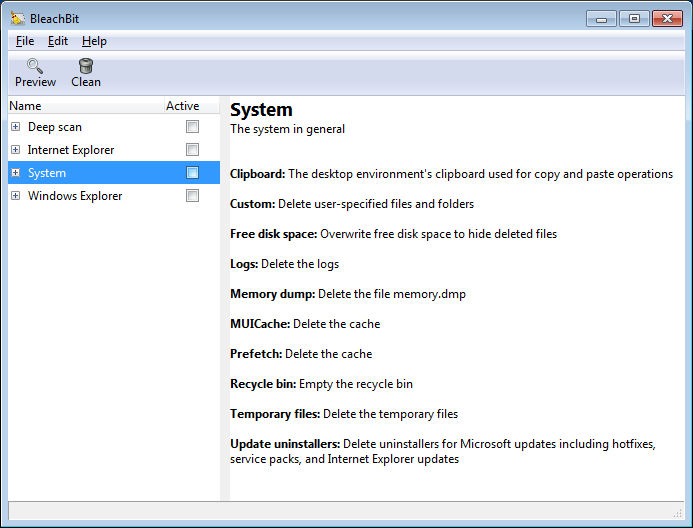Enable the Internet Explorer checkbox
The image size is (693, 528).
point(192,150)
